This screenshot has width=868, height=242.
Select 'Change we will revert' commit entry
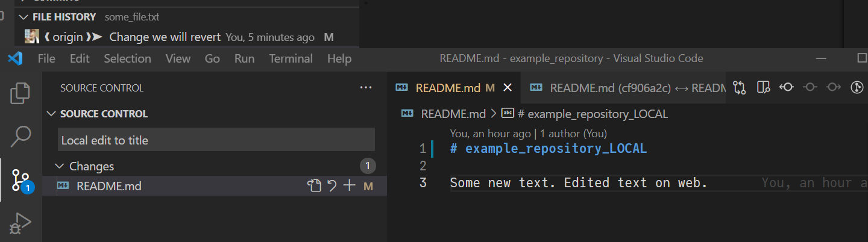point(165,37)
